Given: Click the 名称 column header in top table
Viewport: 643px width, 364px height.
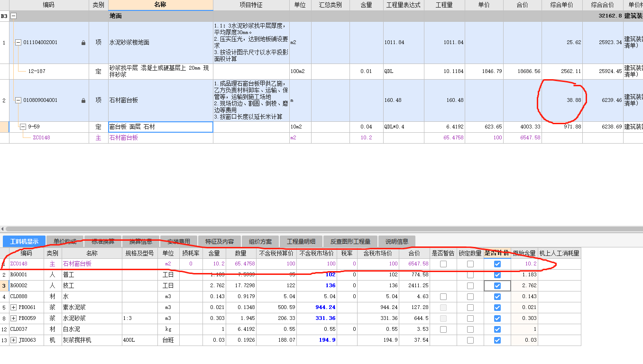Looking at the screenshot, I should (x=160, y=5).
